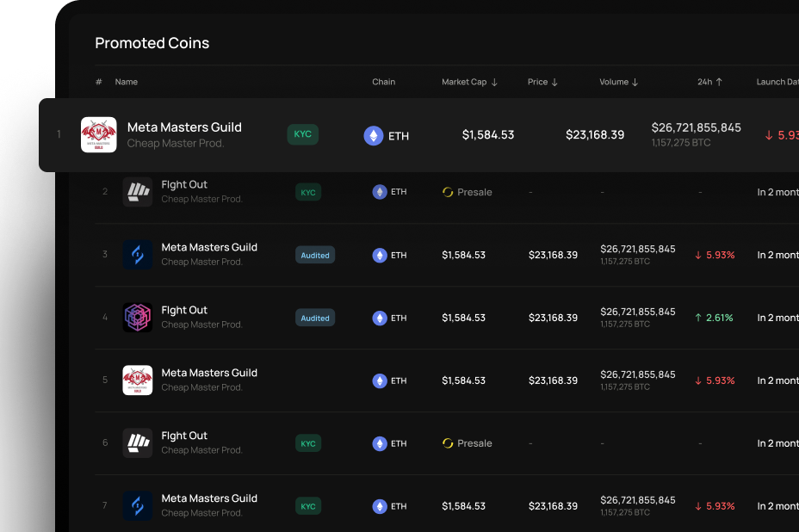Open Meta Masters Guild name in row 7
799x532 pixels.
click(209, 498)
